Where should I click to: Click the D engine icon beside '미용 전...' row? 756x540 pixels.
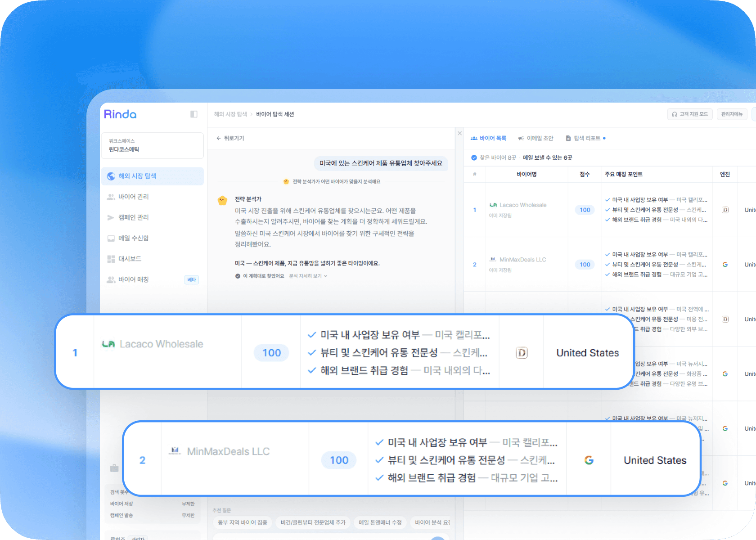(x=725, y=319)
